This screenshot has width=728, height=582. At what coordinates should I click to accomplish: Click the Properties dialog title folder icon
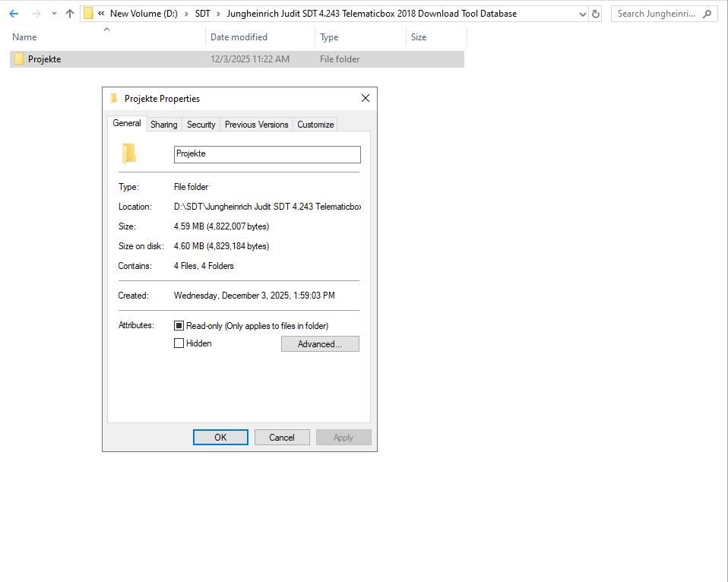pos(113,98)
